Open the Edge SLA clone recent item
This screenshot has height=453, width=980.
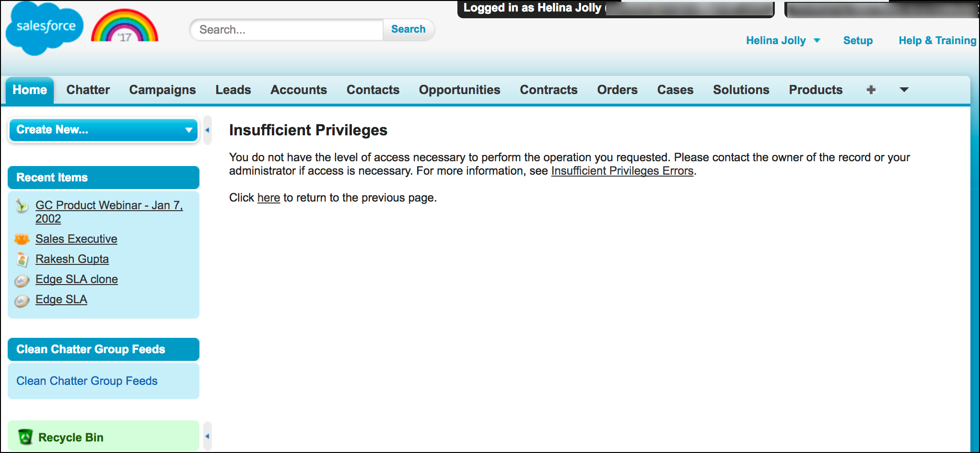tap(77, 279)
